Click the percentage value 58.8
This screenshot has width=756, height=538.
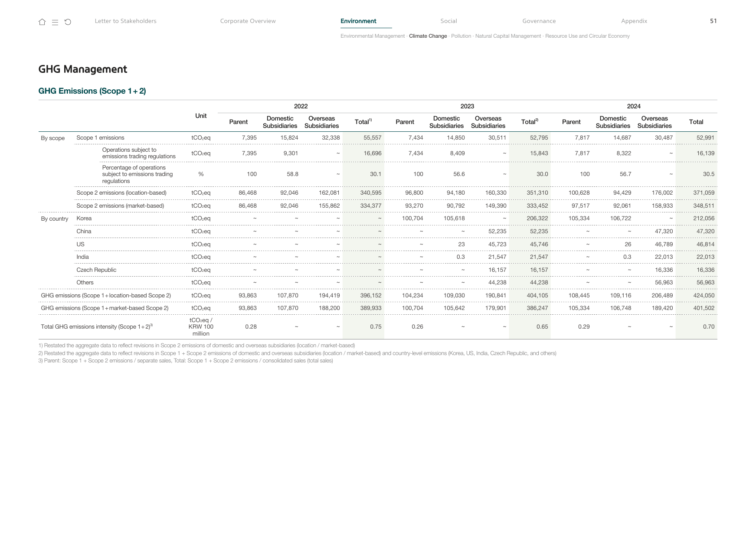292,174
